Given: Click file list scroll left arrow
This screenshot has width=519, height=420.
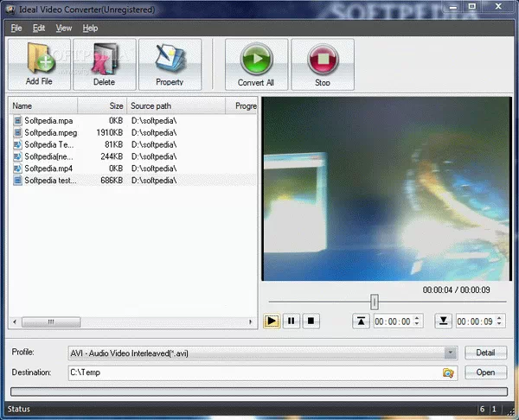Looking at the screenshot, I should click(15, 321).
